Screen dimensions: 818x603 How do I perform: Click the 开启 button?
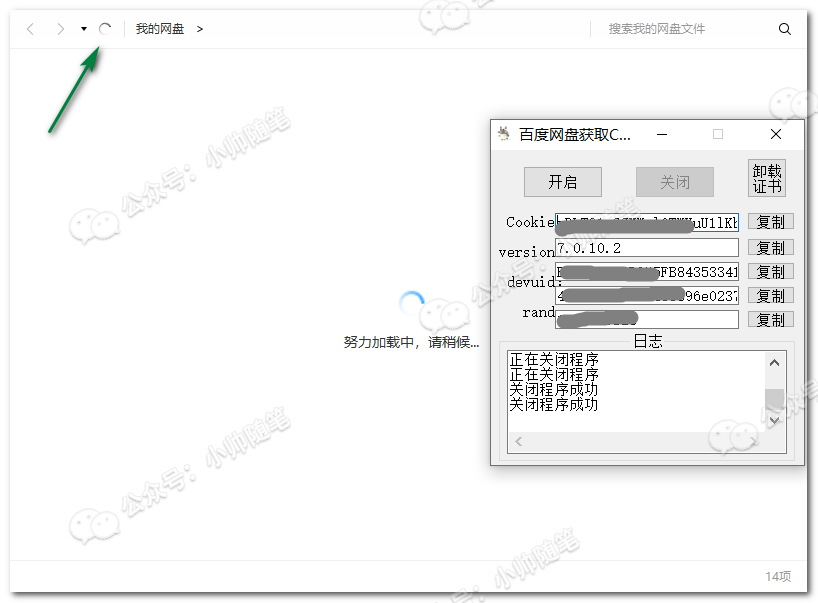(563, 182)
